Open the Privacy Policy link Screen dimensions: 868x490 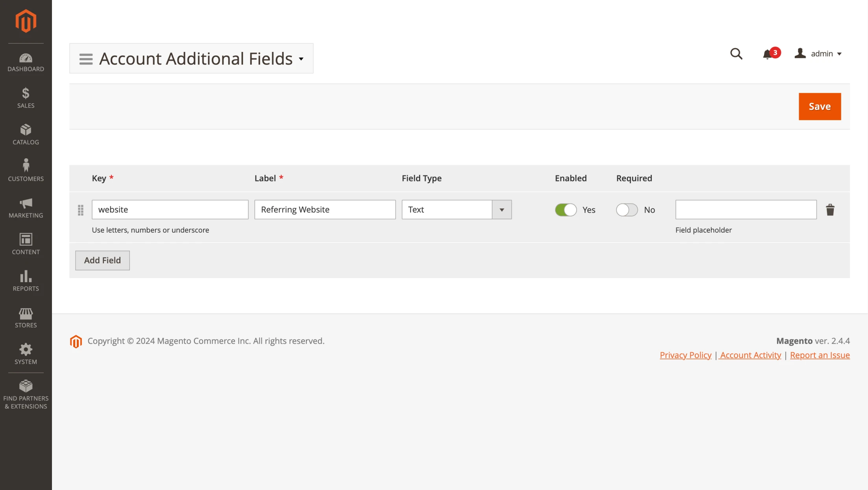(x=685, y=355)
